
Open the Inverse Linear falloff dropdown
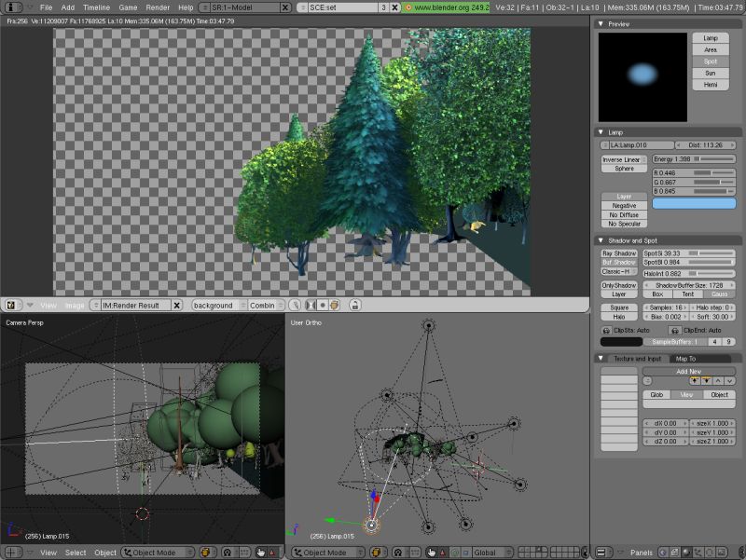click(624, 159)
